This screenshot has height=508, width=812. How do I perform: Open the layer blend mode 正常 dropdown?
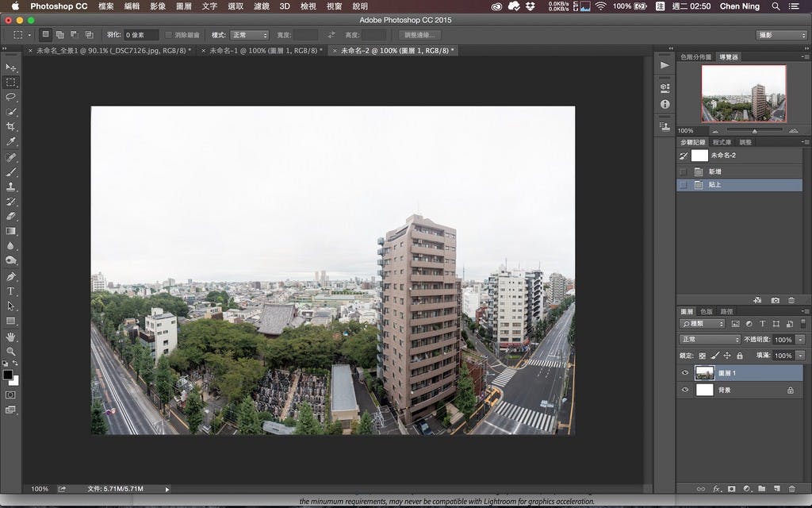pyautogui.click(x=708, y=339)
